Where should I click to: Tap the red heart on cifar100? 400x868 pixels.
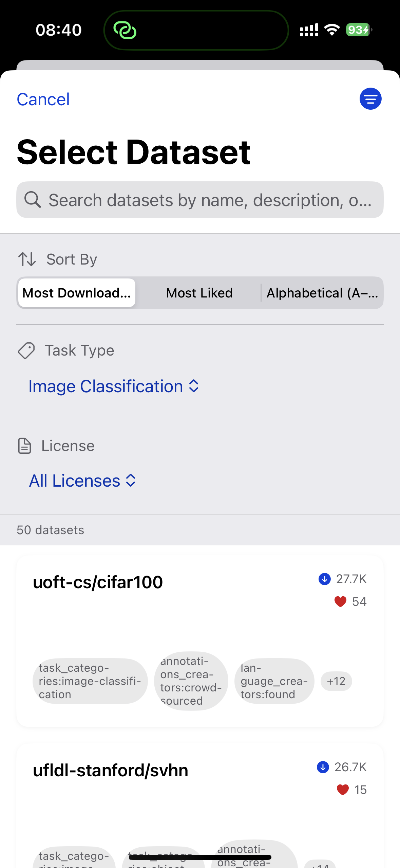click(340, 602)
